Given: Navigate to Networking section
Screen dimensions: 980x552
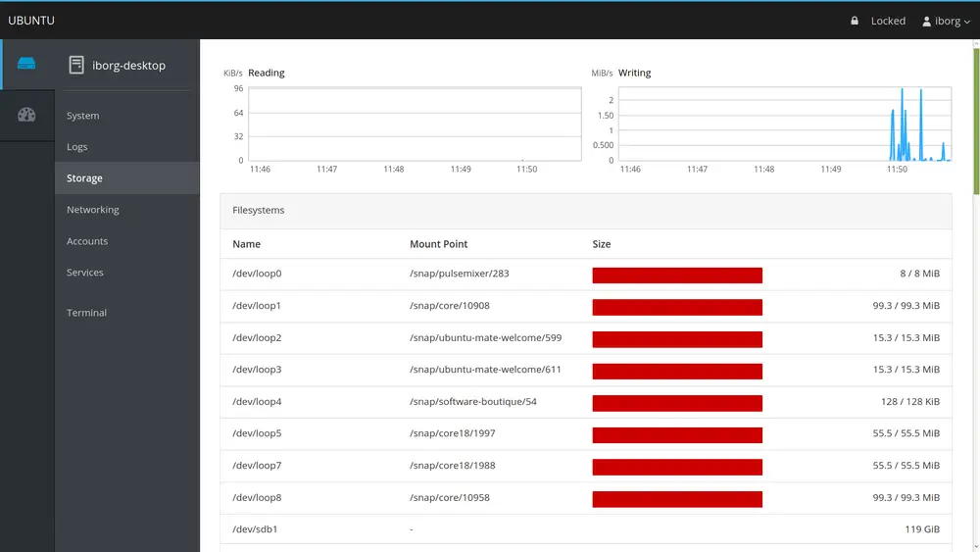Looking at the screenshot, I should coord(93,210).
